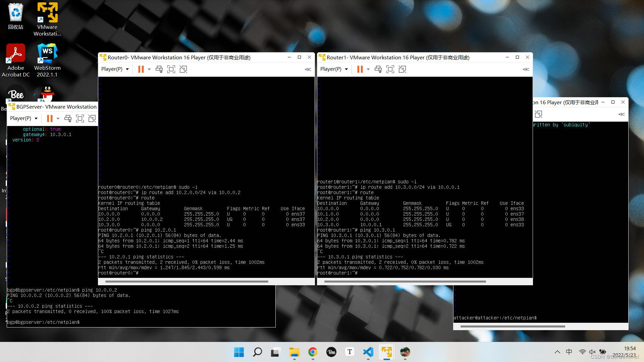644x362 pixels.
Task: Collapse Router1 toolbar with double chevron
Action: coord(526,69)
